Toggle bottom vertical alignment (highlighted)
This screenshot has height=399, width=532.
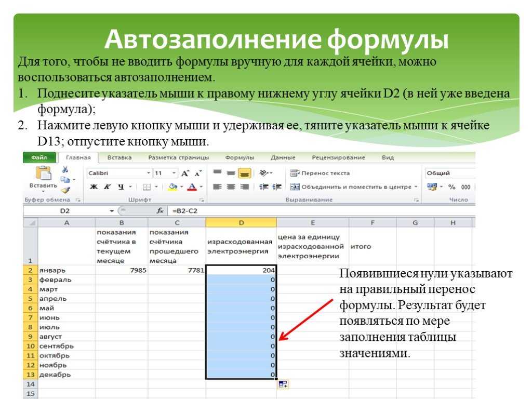(x=245, y=173)
